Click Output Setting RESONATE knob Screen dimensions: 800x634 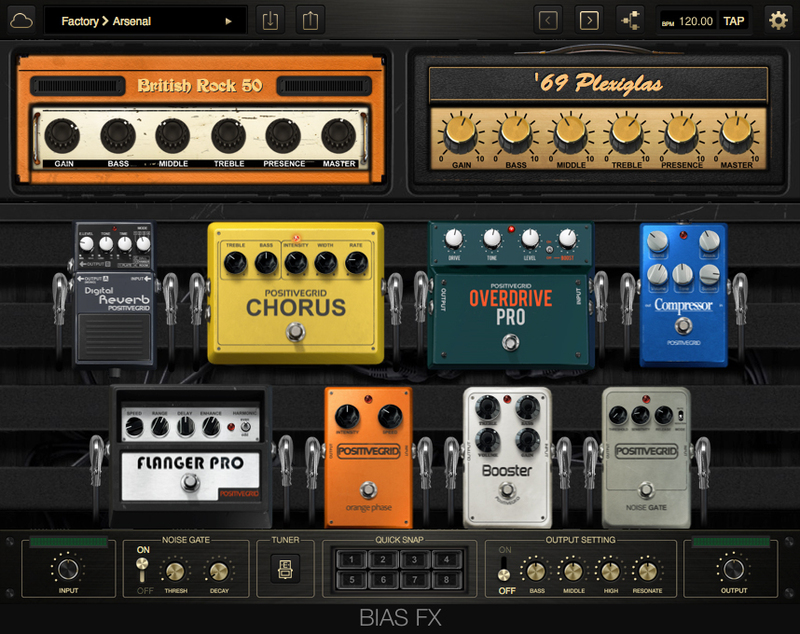[647, 572]
